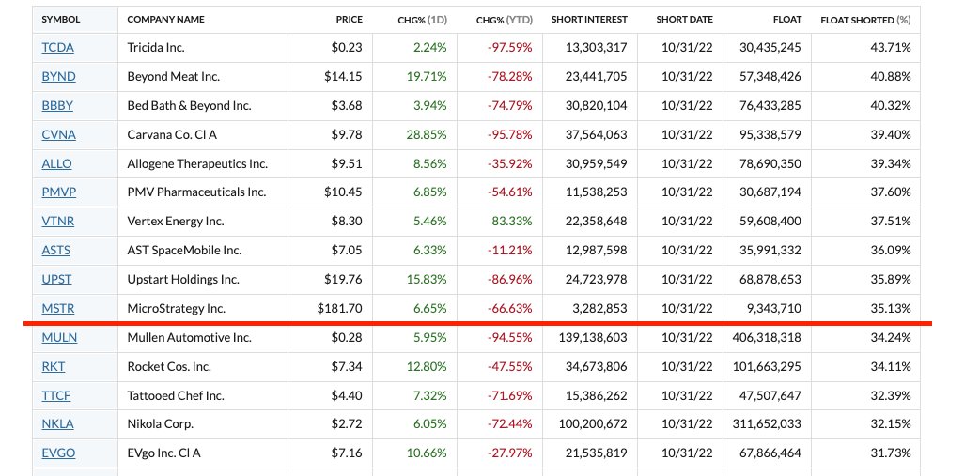
Task: Open the ASTS ticker link
Action: tap(56, 251)
